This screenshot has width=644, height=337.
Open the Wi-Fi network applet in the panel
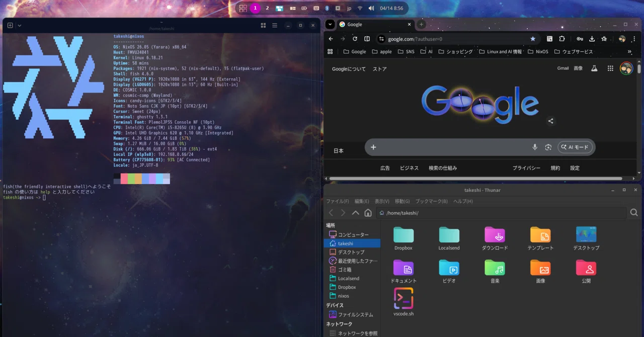[360, 8]
